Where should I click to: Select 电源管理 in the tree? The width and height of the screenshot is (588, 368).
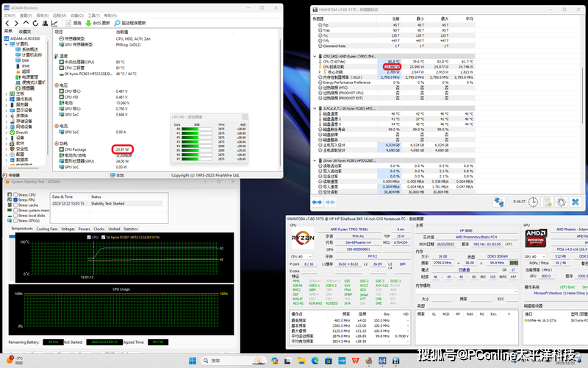pos(29,77)
